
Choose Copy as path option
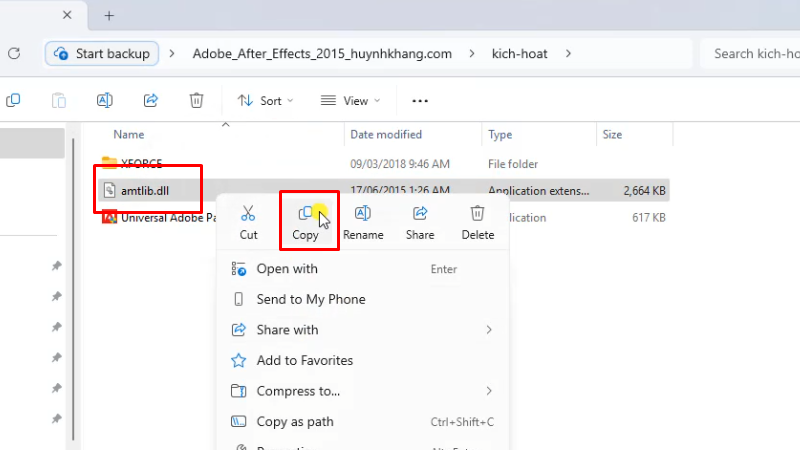[363, 422]
